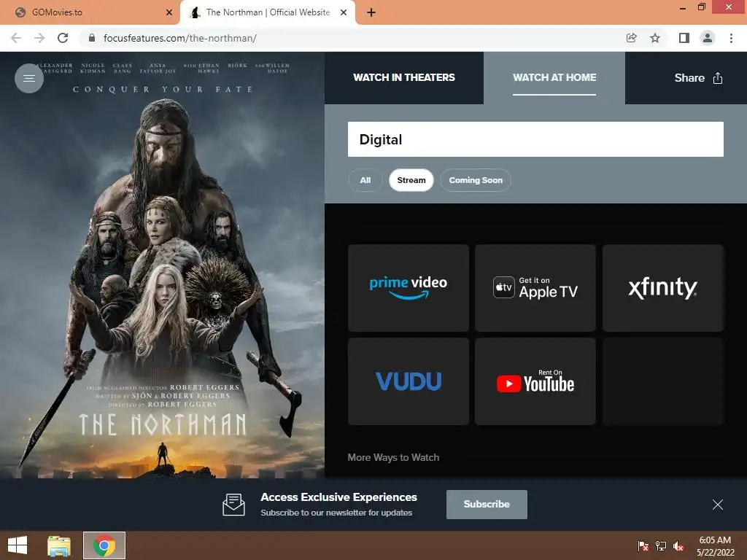Open the Chrome three-dot menu

click(x=731, y=38)
